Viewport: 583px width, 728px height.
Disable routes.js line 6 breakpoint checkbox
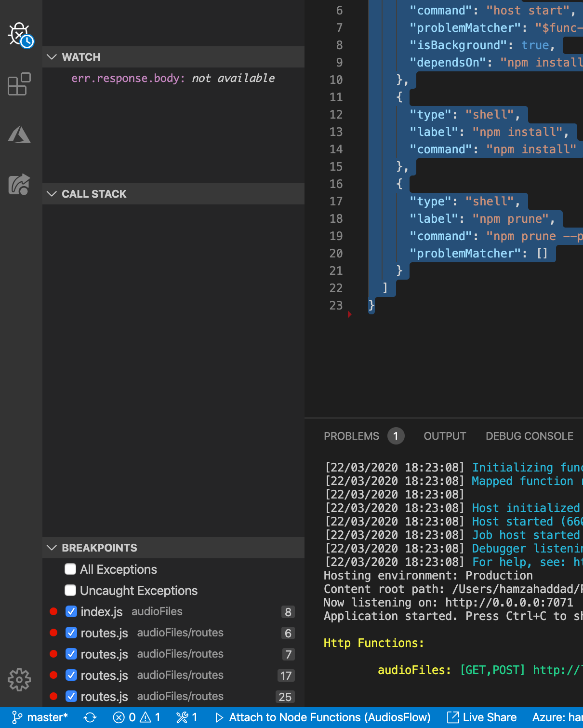(x=71, y=633)
